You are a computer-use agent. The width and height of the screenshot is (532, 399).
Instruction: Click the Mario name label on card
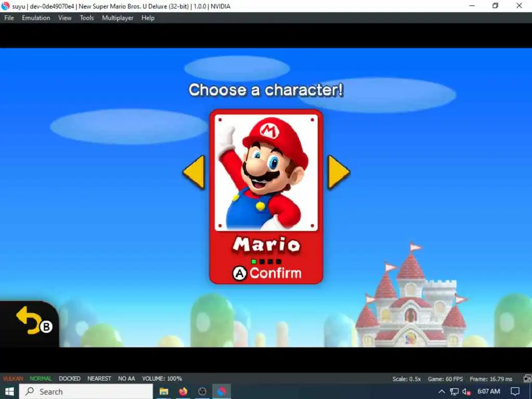coord(267,245)
